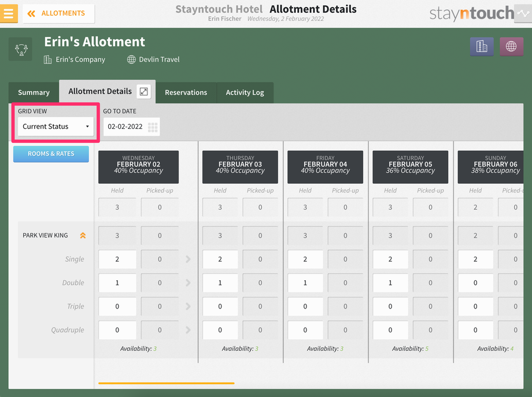Edit Quadruple held field for February 05
The image size is (532, 397).
click(390, 330)
